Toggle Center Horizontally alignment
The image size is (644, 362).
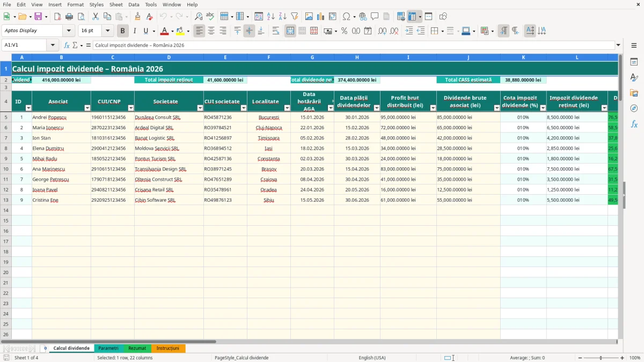pos(211,31)
